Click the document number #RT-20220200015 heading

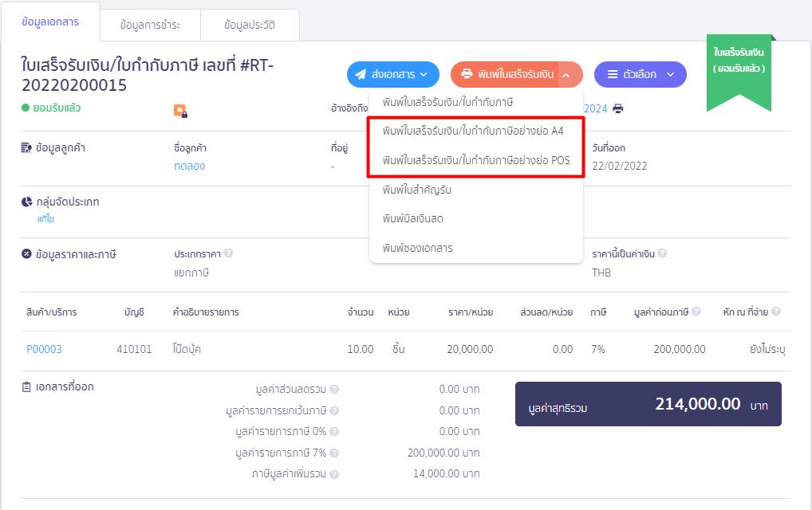click(148, 75)
